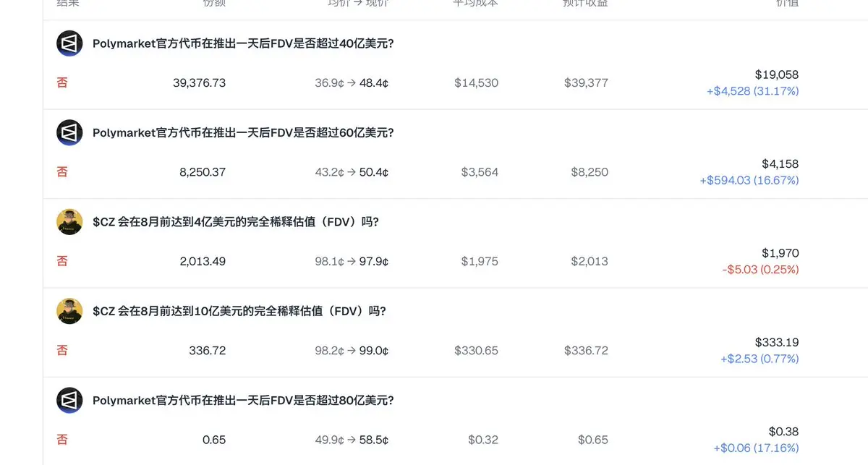The image size is (868, 465).
Task: Click the 39,376.73 shares value
Action: coord(200,83)
